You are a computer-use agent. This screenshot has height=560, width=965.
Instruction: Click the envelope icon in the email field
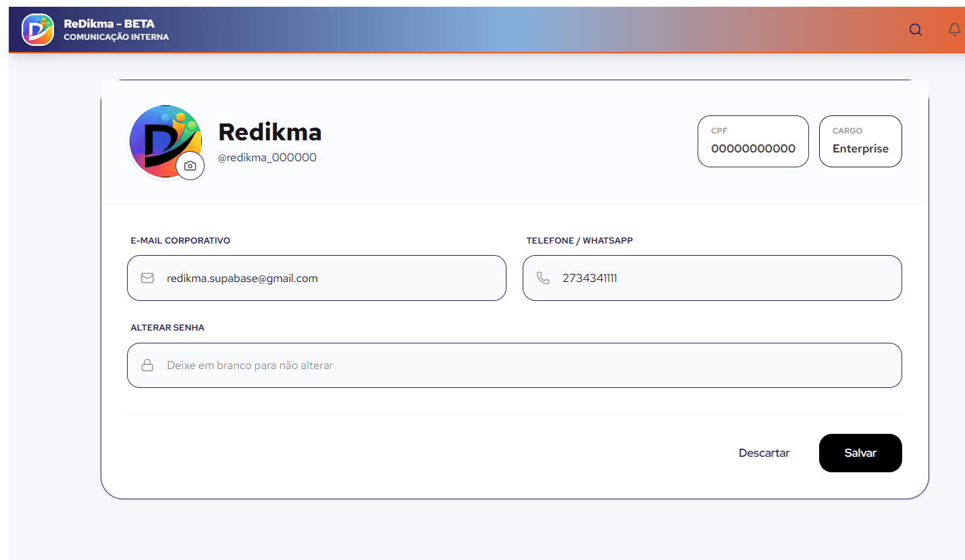pyautogui.click(x=147, y=278)
